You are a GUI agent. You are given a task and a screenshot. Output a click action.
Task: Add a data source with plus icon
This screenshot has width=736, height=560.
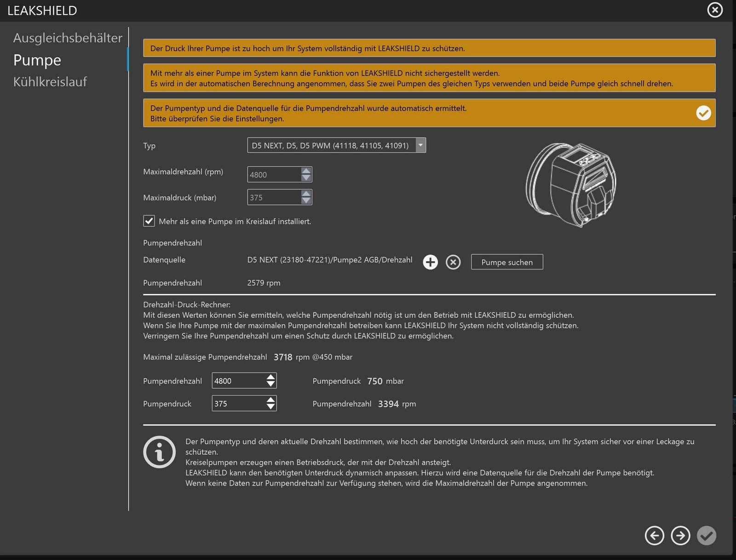(x=430, y=262)
